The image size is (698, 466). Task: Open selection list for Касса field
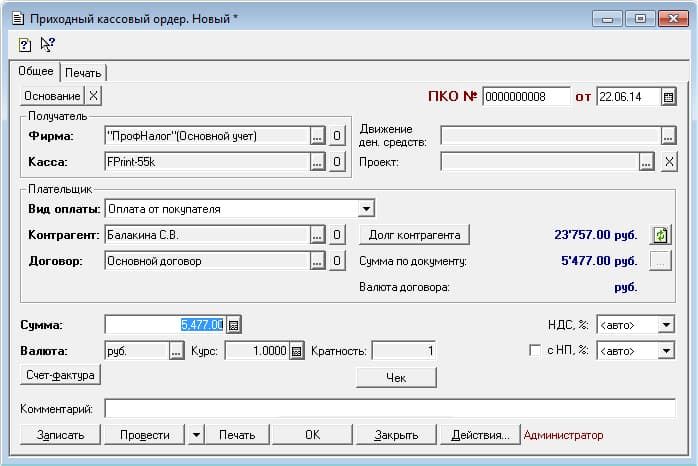[x=317, y=162]
